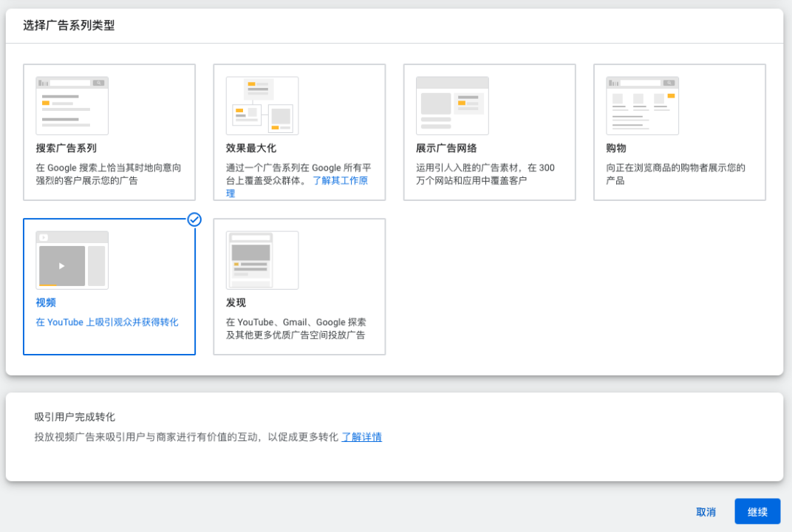Screen dimensions: 792x532
Task: Select the 发现 campaign card
Action: (299, 287)
